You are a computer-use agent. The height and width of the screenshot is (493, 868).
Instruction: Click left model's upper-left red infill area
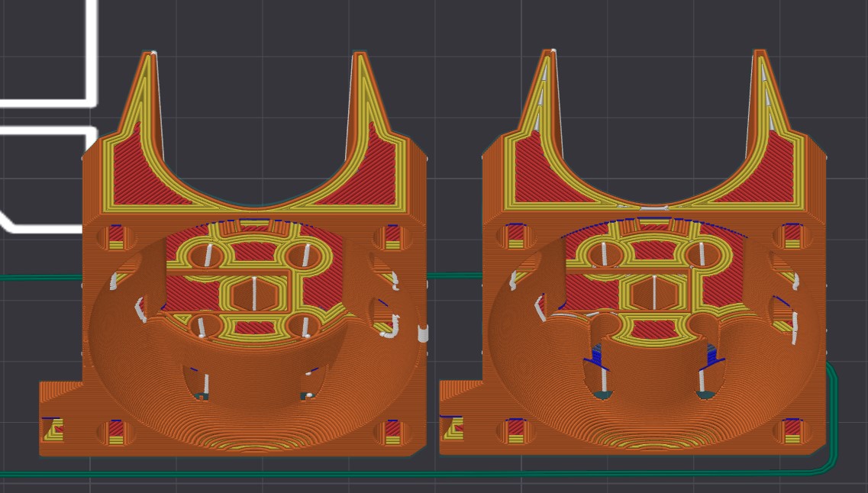point(134,172)
